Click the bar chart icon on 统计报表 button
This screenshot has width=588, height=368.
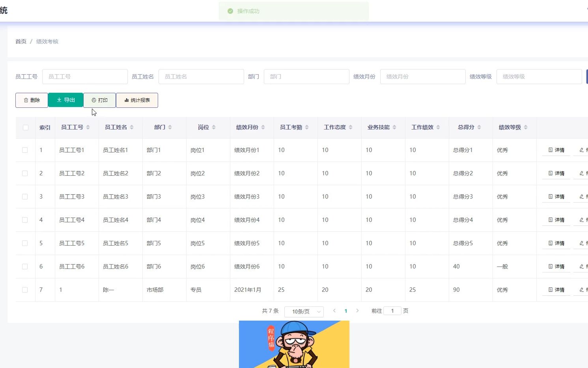pyautogui.click(x=127, y=100)
